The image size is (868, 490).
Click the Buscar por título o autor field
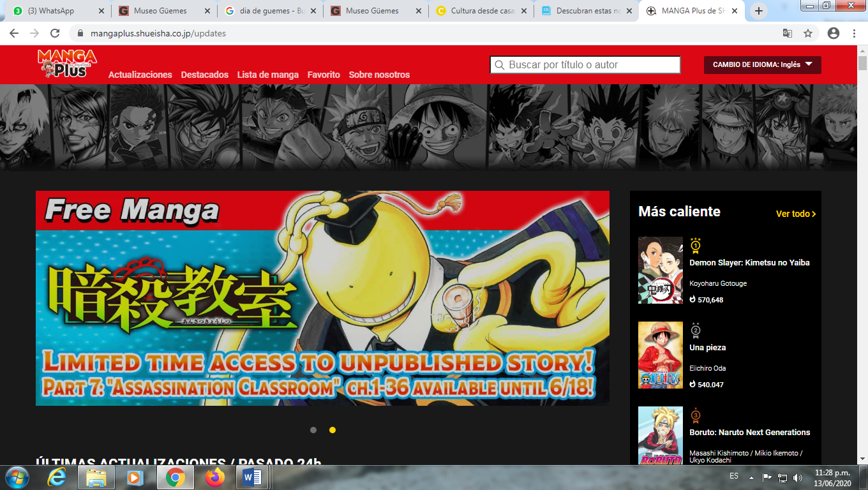tap(585, 64)
